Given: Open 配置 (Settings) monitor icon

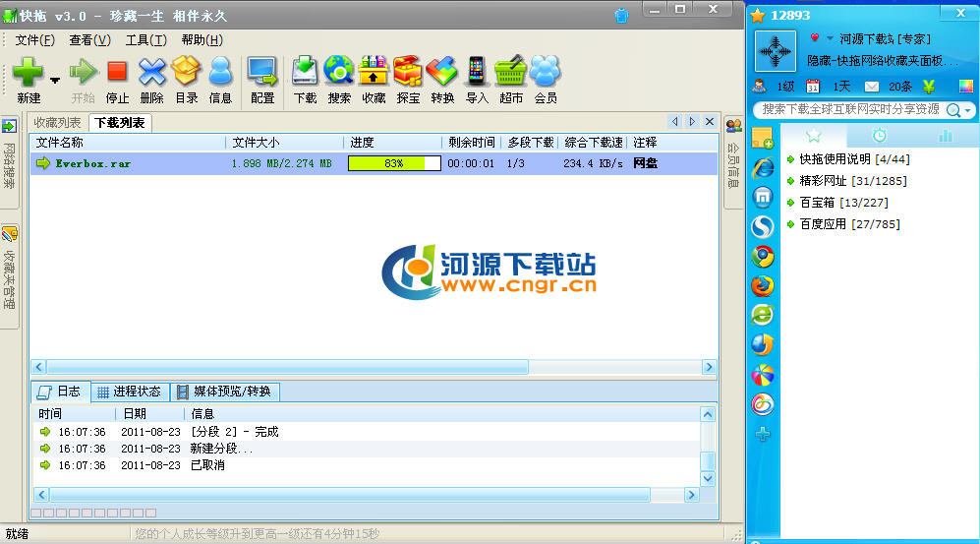Looking at the screenshot, I should tap(261, 72).
